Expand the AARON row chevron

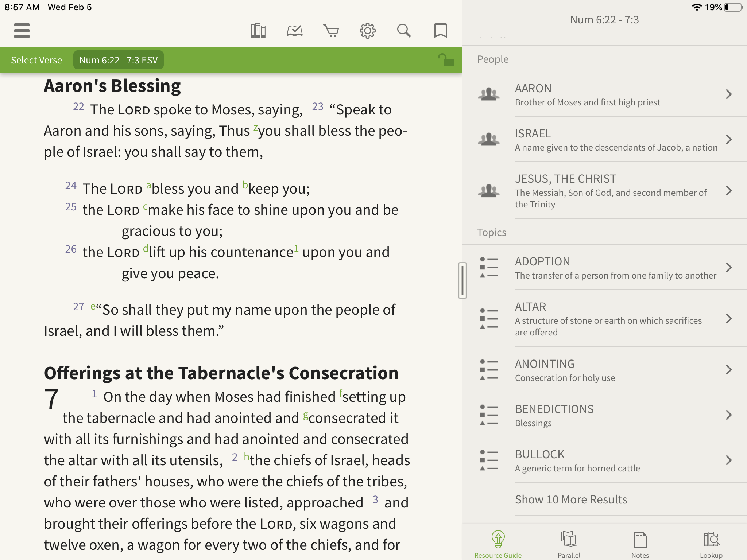pyautogui.click(x=729, y=94)
